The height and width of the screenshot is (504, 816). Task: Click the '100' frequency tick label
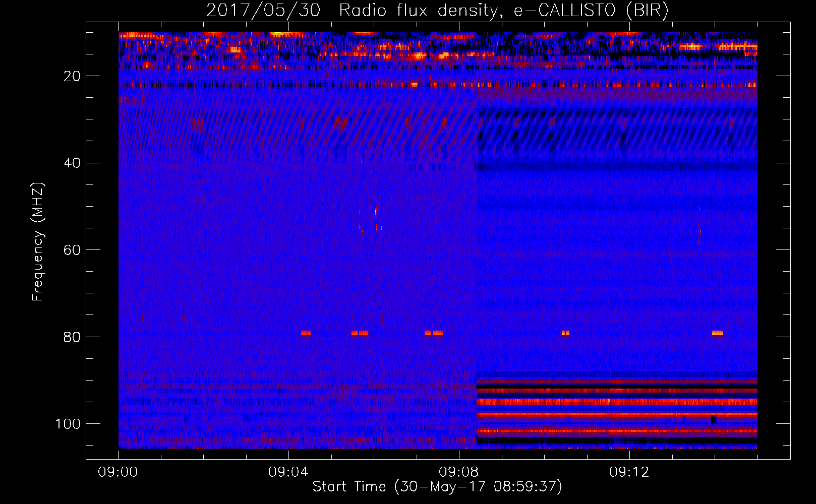[x=68, y=424]
